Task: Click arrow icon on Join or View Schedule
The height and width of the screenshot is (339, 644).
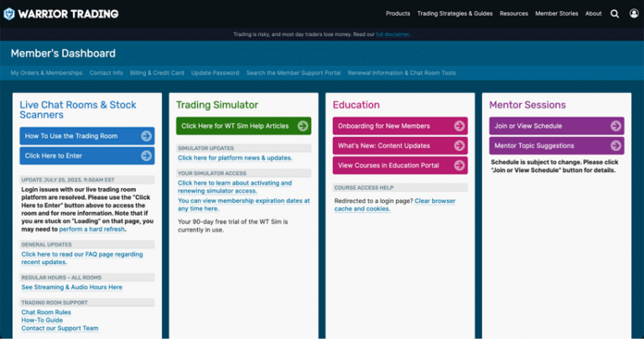Action: pyautogui.click(x=616, y=126)
